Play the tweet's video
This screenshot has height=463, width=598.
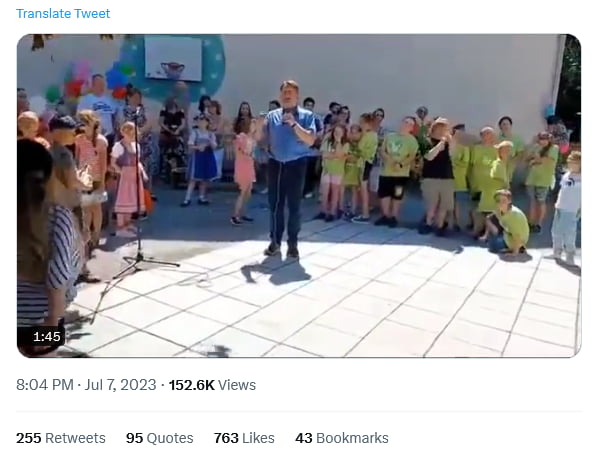tap(299, 196)
